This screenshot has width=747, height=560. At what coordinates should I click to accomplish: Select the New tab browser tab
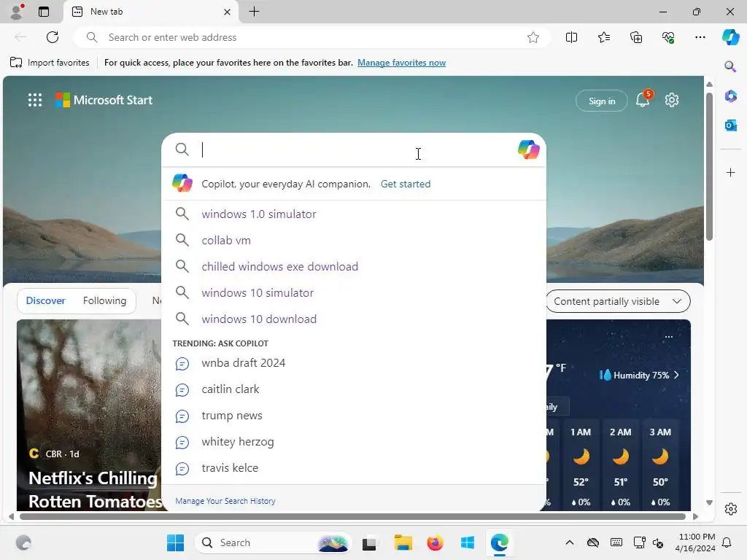(150, 12)
